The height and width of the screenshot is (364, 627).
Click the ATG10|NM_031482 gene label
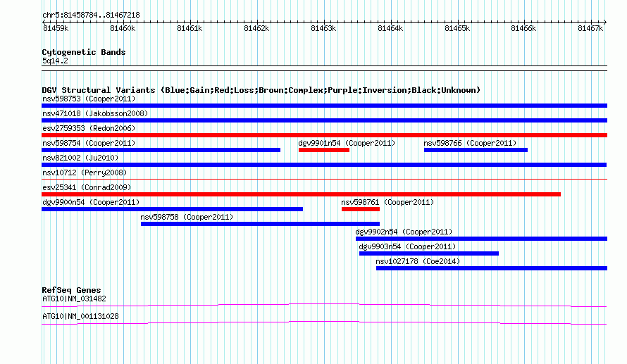(74, 299)
